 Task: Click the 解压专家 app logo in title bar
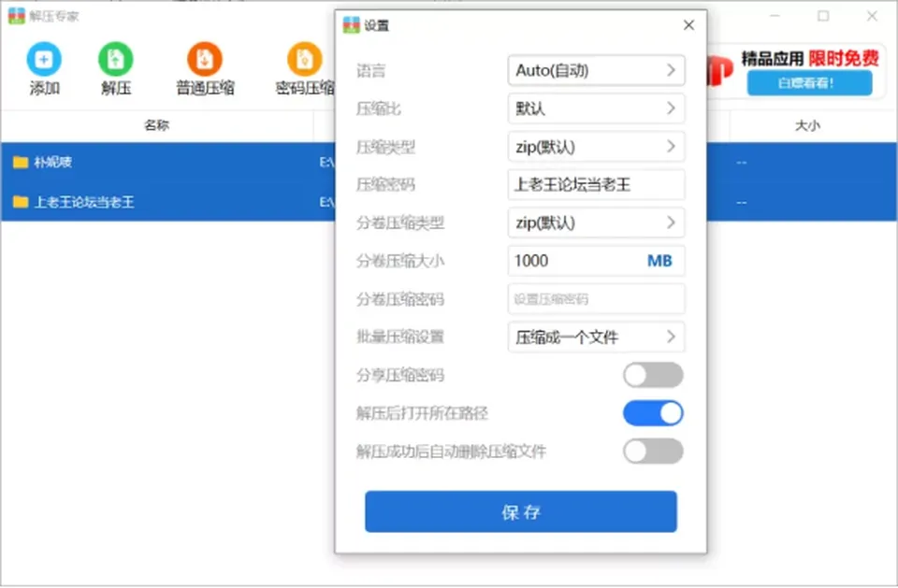point(17,16)
